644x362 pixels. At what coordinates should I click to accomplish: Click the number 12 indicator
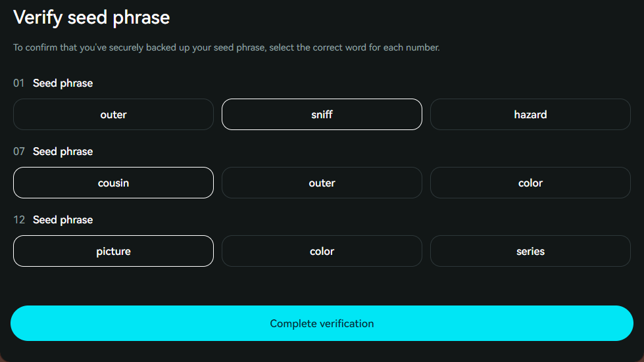18,220
